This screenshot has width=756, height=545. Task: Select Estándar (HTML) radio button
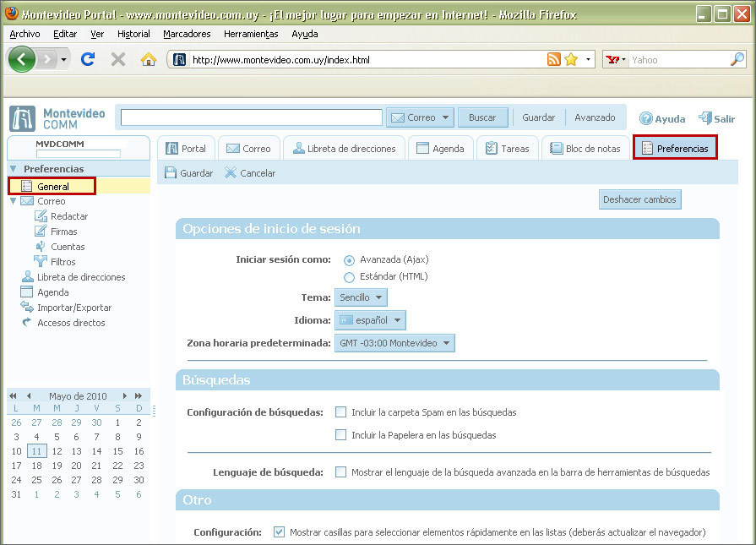click(349, 276)
